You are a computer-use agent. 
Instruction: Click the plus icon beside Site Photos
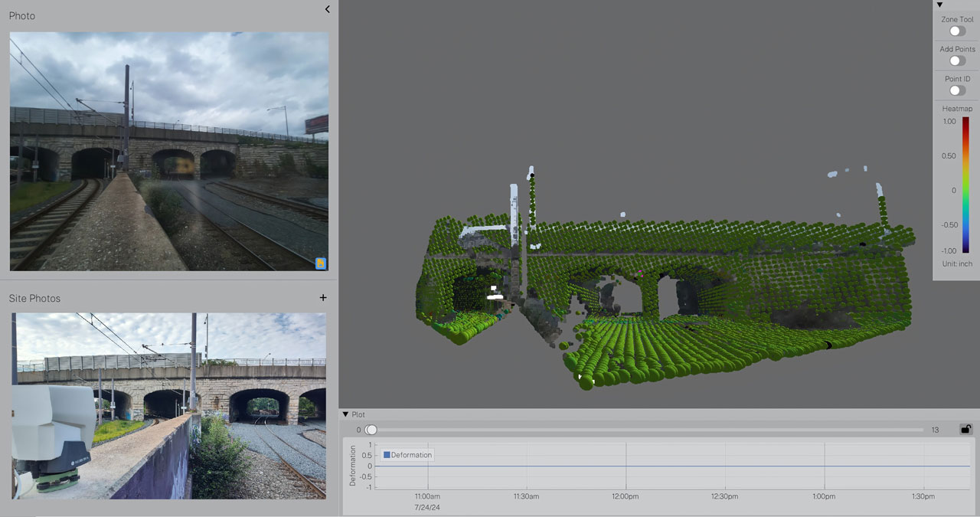(323, 298)
